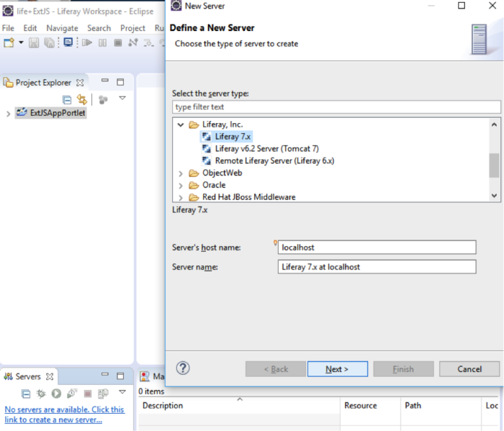Click the Markers tab icon
Screen dimensions: 504x431
pyautogui.click(x=144, y=376)
